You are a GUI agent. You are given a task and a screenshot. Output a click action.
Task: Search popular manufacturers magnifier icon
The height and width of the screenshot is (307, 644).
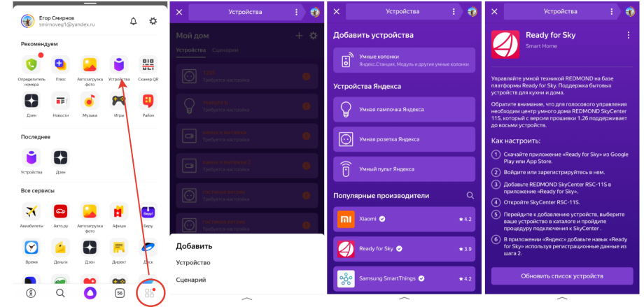[x=470, y=195]
